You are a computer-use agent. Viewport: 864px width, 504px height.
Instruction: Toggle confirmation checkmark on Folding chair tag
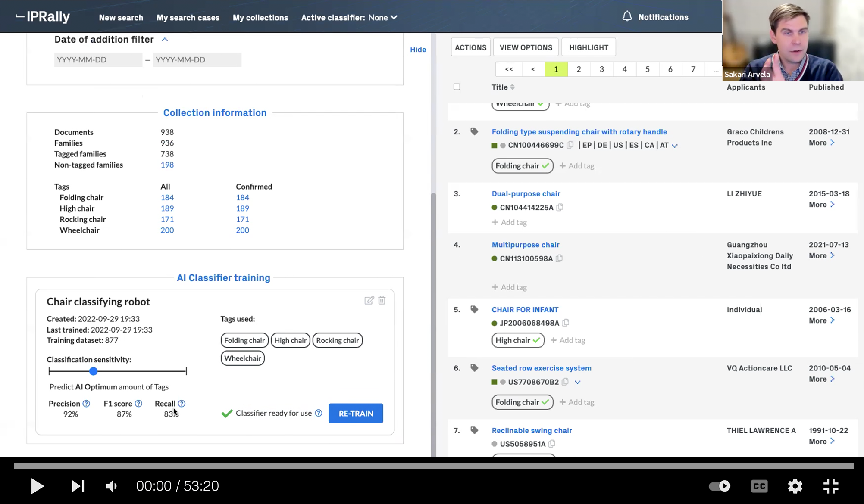click(545, 165)
